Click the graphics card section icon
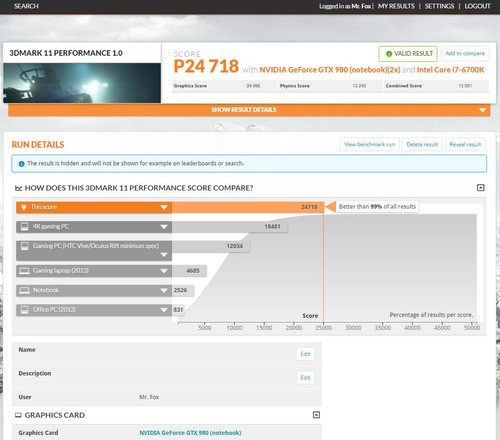This screenshot has width=500, height=440. [18, 415]
